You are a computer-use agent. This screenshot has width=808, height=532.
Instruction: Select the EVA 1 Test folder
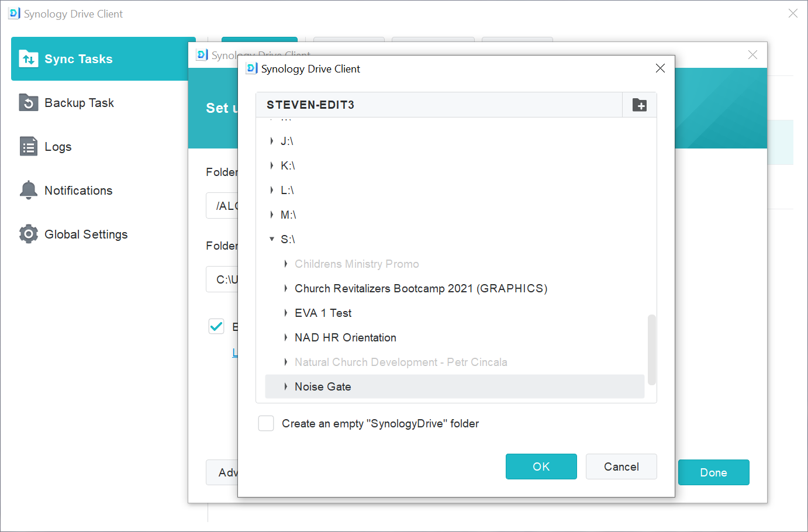pos(323,313)
